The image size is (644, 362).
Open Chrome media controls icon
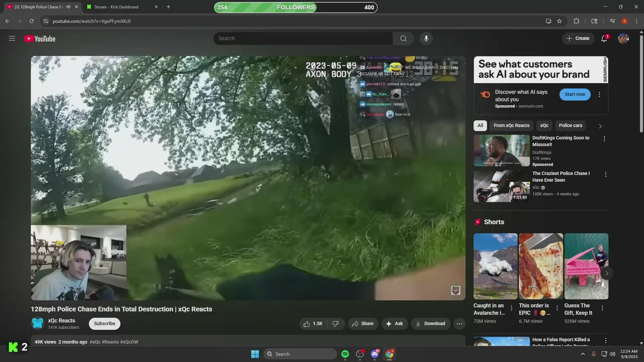[612, 21]
